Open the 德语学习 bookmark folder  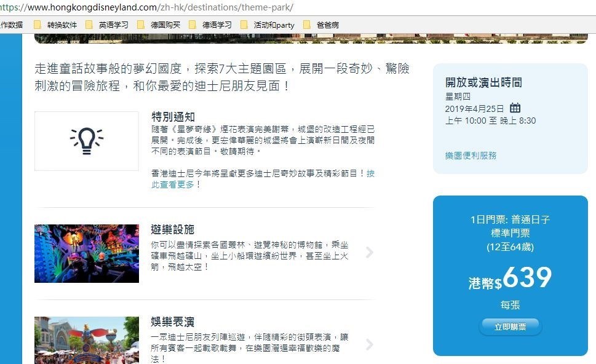210,25
